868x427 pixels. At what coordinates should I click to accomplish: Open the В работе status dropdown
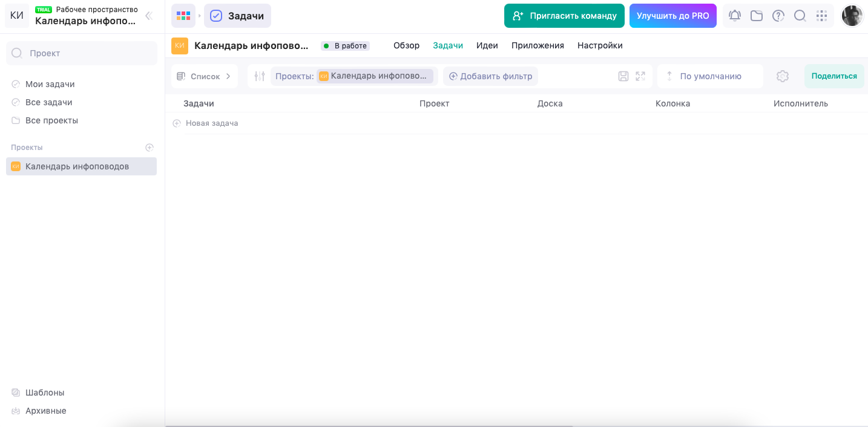tap(345, 46)
